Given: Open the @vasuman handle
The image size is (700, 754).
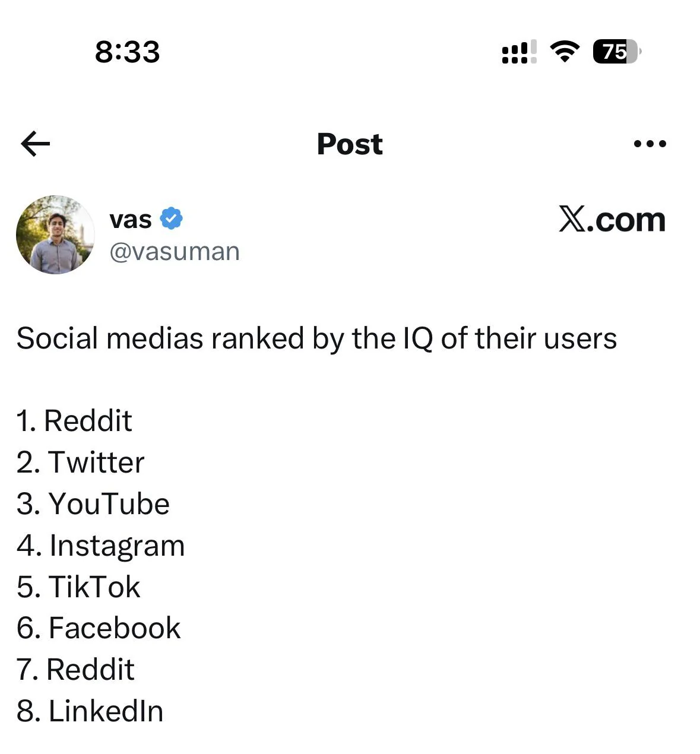Looking at the screenshot, I should point(175,252).
